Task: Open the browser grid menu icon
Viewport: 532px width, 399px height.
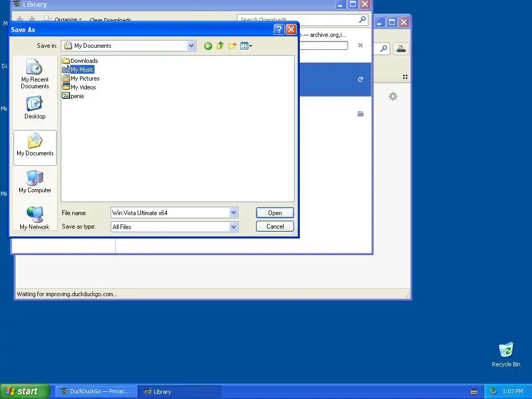Action: [x=405, y=77]
